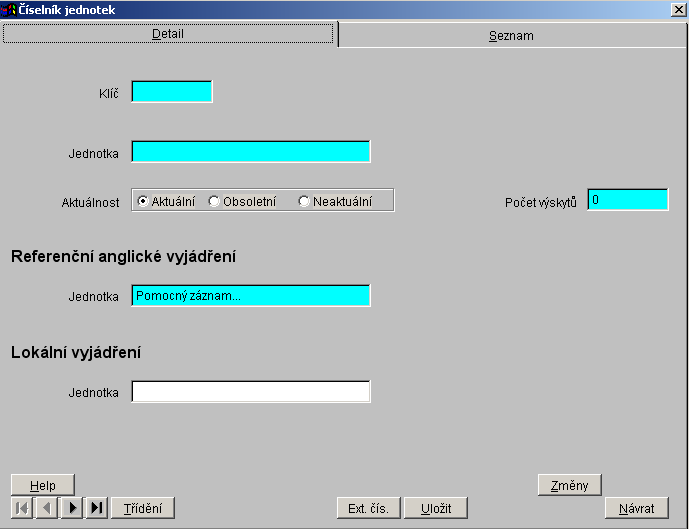Open the Detail tab
This screenshot has width=689, height=529.
[x=168, y=34]
